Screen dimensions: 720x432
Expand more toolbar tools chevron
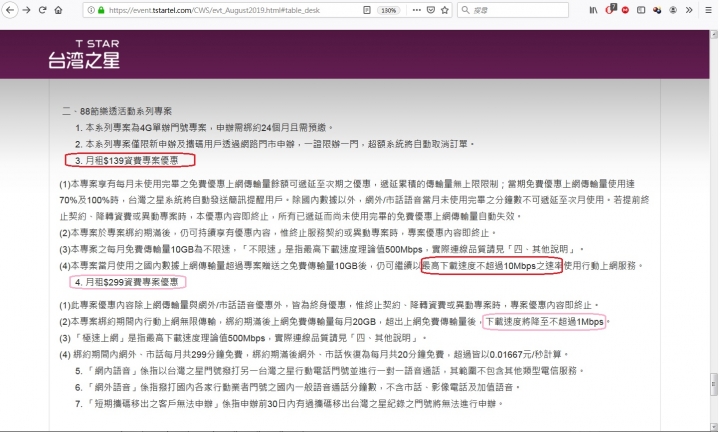(689, 10)
